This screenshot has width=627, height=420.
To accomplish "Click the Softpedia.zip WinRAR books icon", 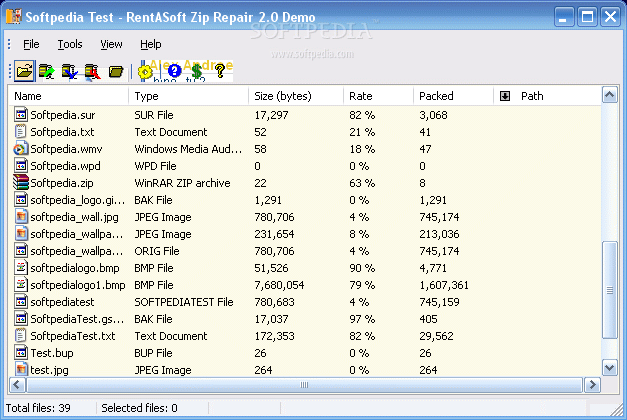I will 21,182.
